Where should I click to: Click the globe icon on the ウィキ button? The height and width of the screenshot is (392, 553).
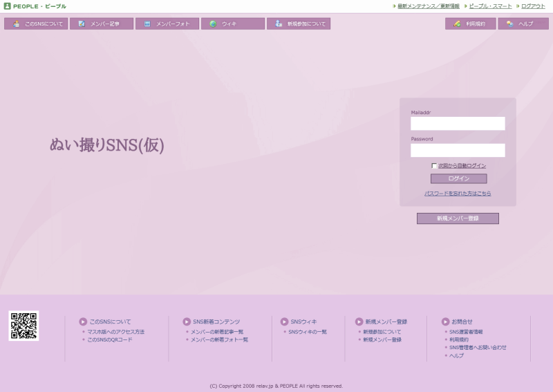(213, 24)
